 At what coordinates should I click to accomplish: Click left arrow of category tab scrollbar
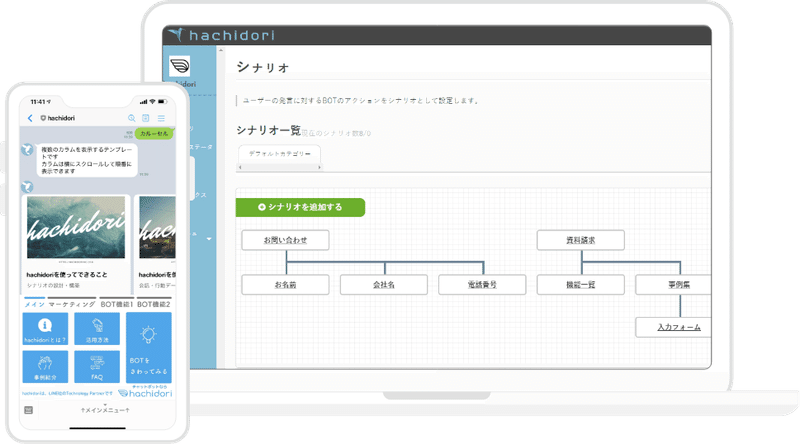(x=241, y=167)
